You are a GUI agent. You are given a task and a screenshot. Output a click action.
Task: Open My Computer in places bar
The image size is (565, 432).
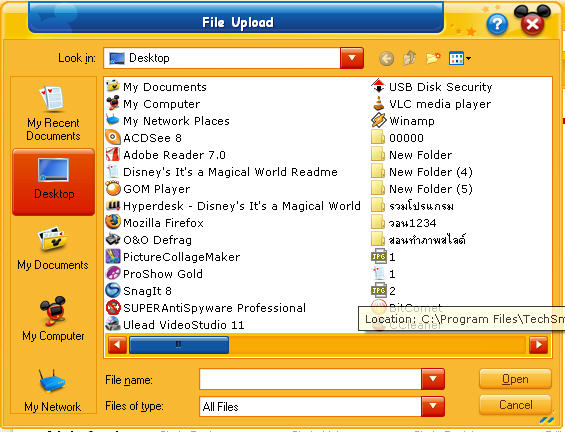[53, 319]
